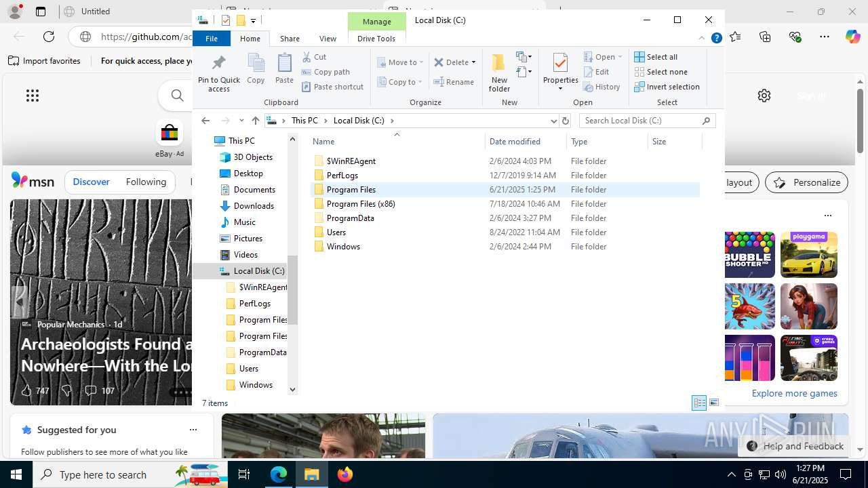Click Edit in Open group

(595, 72)
